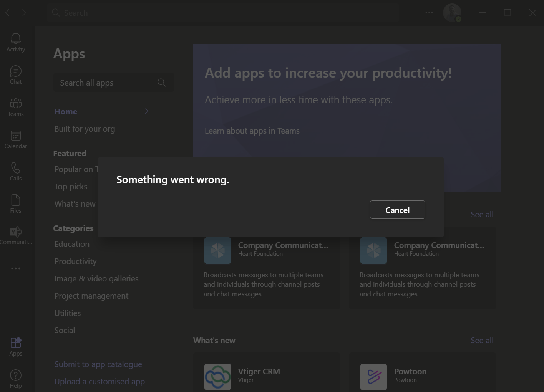The height and width of the screenshot is (392, 544).
Task: Click Learn about apps in Teams link
Action: click(x=252, y=131)
